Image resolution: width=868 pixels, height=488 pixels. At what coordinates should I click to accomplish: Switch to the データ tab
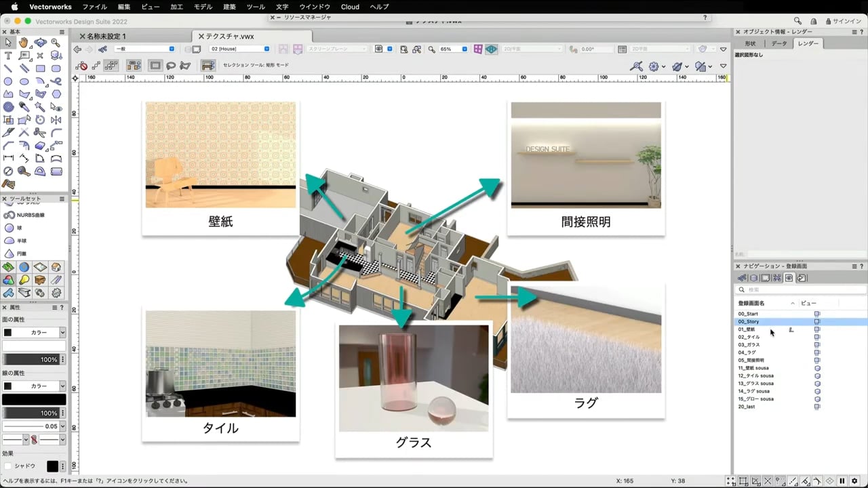779,43
